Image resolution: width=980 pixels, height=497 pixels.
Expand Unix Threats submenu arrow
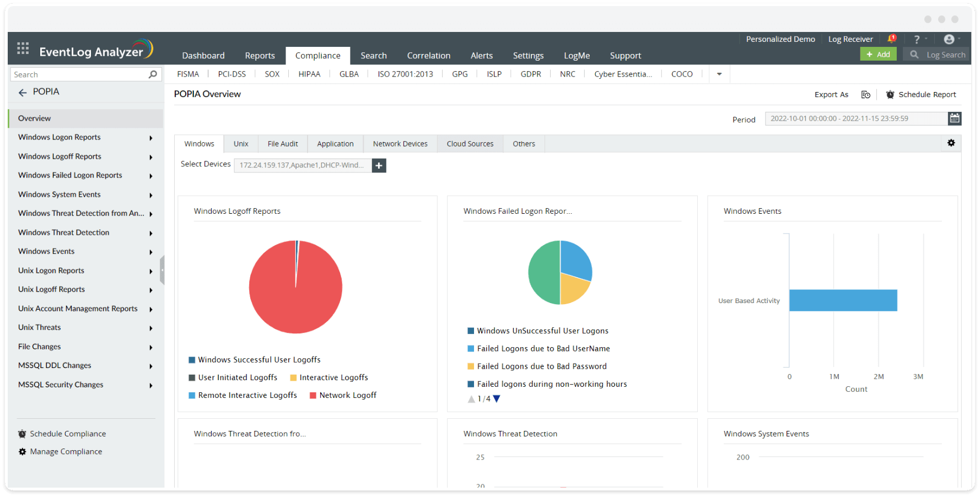151,328
